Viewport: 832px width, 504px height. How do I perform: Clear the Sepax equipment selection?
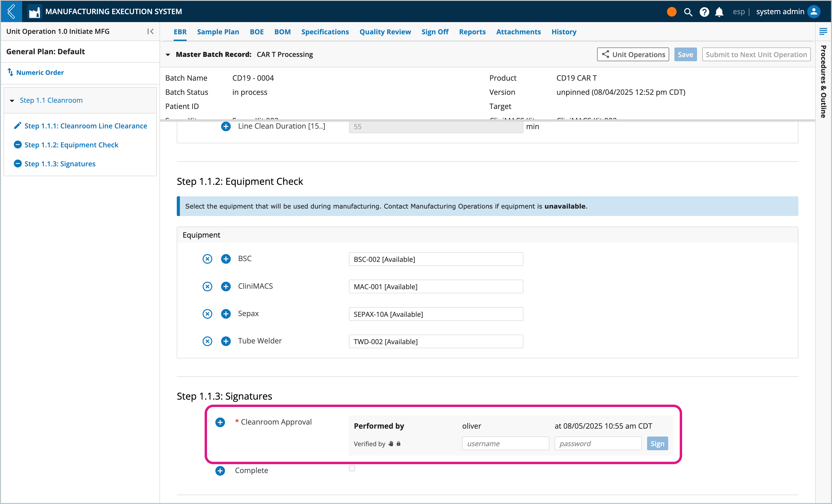coord(207,314)
